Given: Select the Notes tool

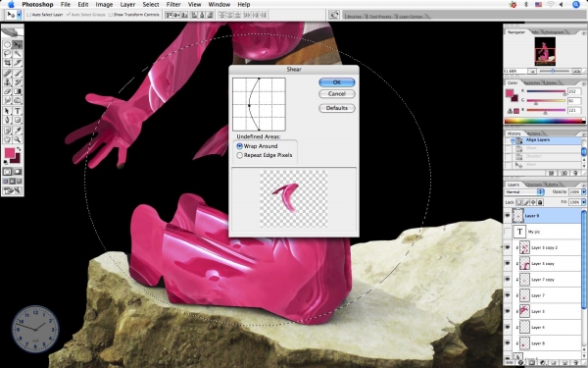Looking at the screenshot, I should (7, 131).
